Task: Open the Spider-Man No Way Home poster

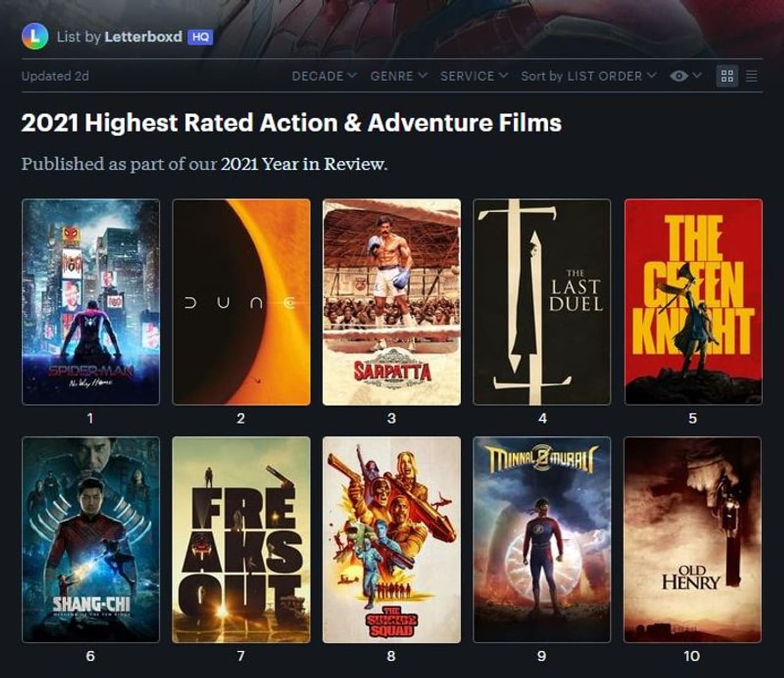Action: pos(91,301)
